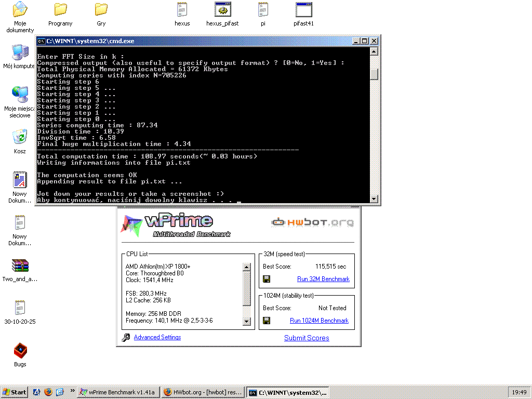
Task: Switch to wPrime Benchmark v1.41a taskbar button
Action: coord(118,392)
